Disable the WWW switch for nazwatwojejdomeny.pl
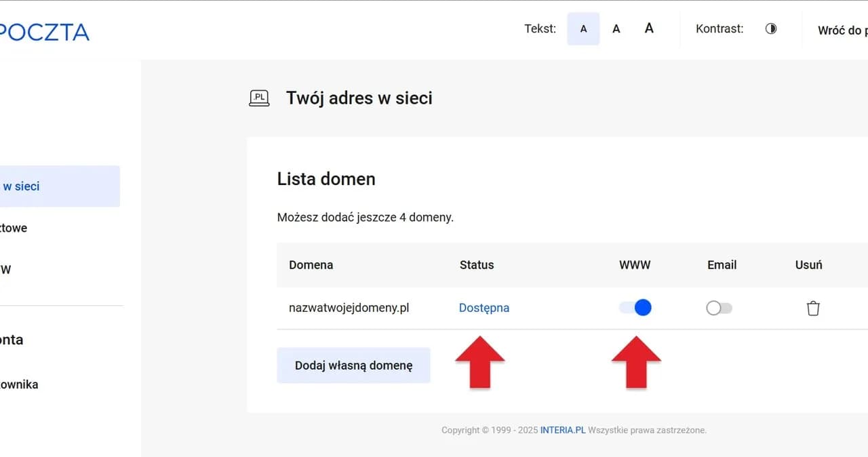Image resolution: width=868 pixels, height=457 pixels. (x=635, y=308)
